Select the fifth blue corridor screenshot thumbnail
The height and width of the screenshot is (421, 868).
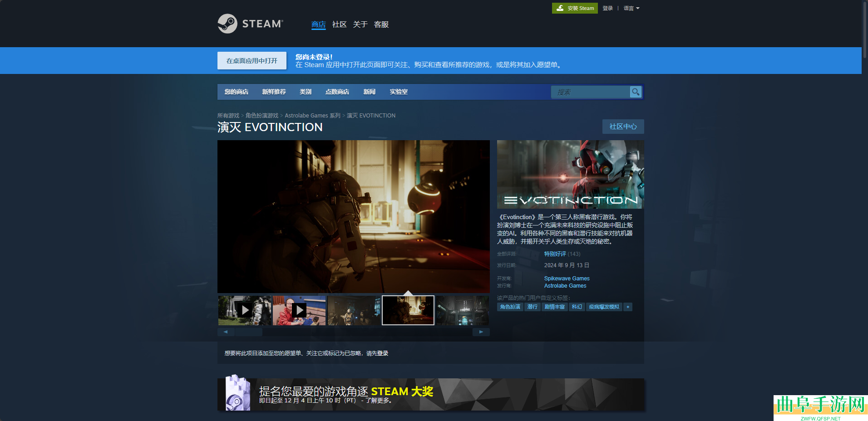click(x=463, y=310)
